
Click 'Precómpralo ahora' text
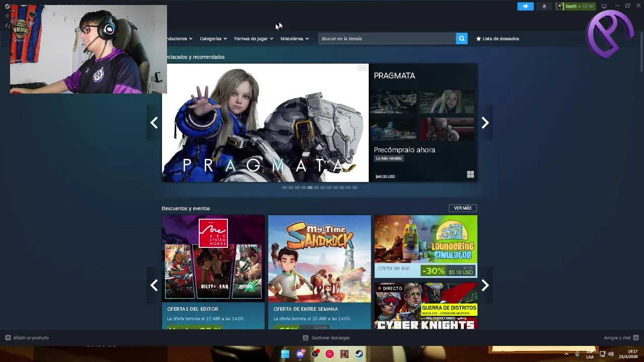click(x=405, y=150)
